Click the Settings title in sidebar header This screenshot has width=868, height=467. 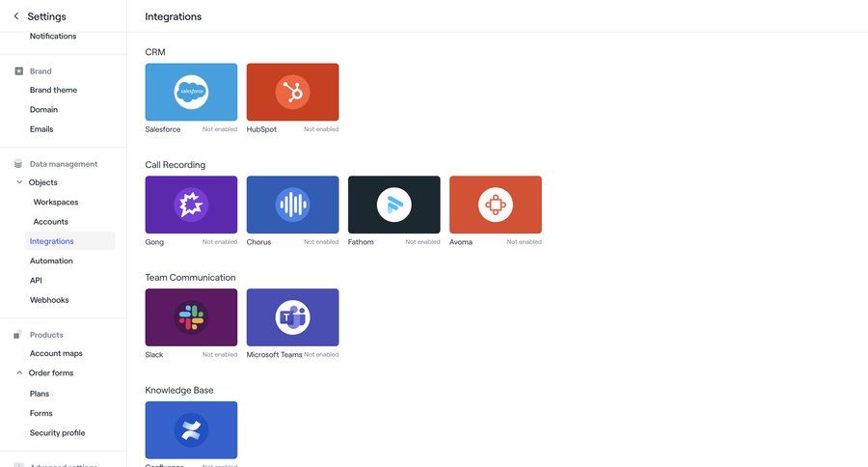[46, 16]
